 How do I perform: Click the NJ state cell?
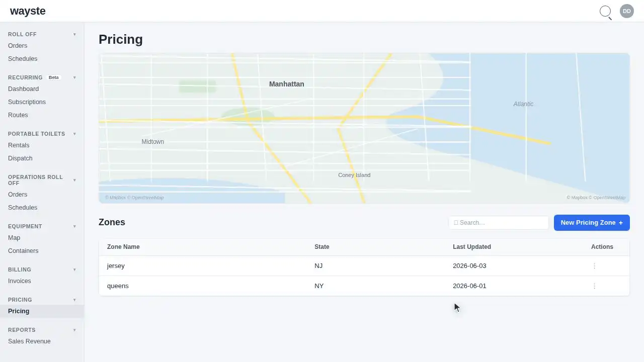coord(318,266)
